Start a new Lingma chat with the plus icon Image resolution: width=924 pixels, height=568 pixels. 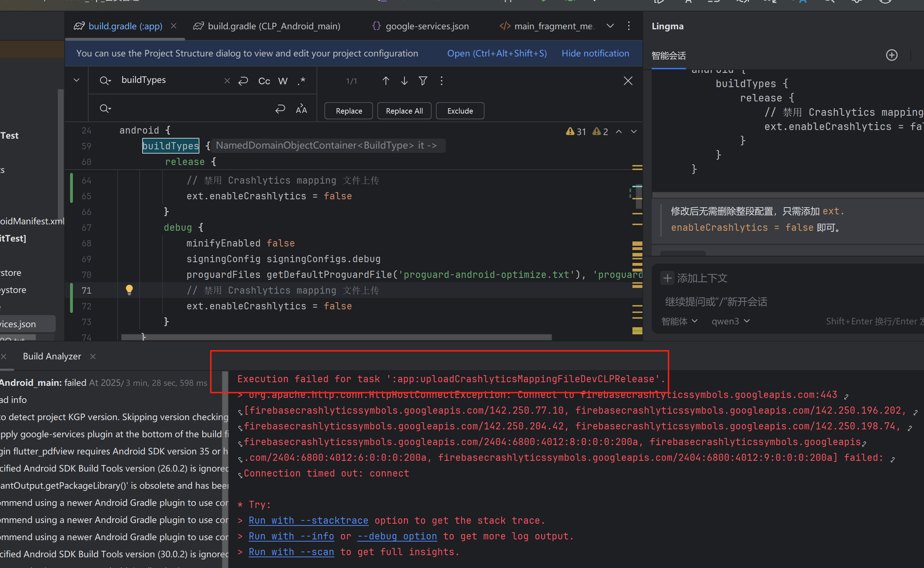coord(892,55)
